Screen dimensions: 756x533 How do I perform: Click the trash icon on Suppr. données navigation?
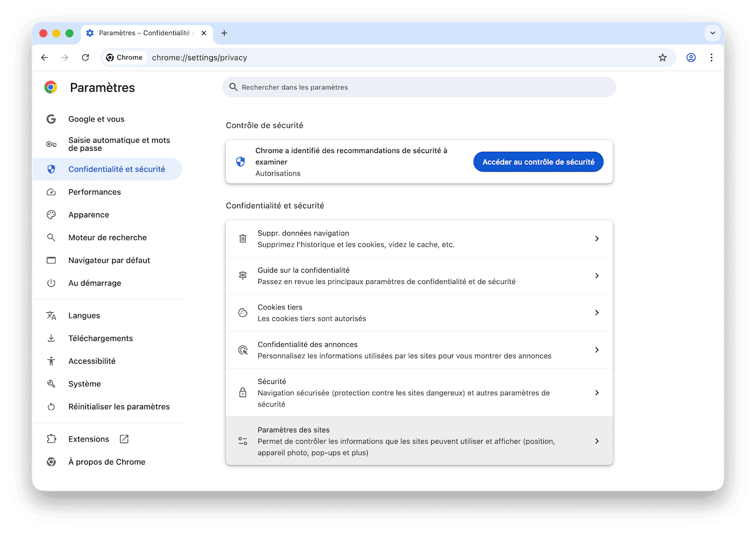(x=243, y=238)
